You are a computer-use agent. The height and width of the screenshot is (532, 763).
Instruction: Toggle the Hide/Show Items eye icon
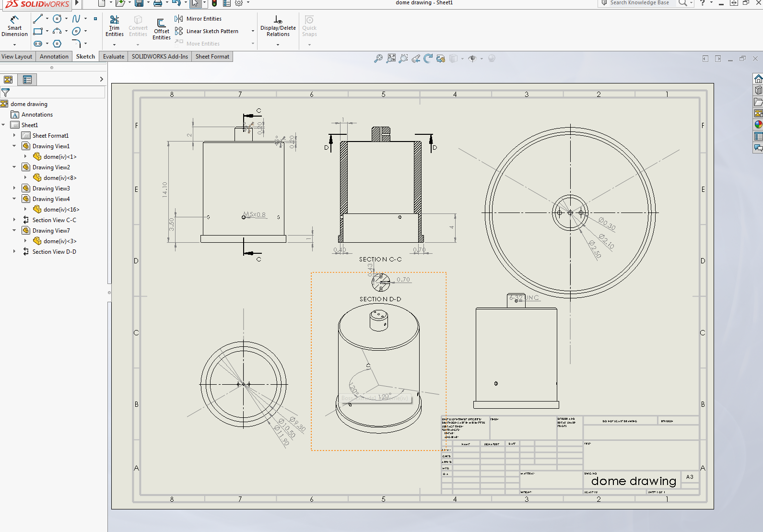coord(472,59)
